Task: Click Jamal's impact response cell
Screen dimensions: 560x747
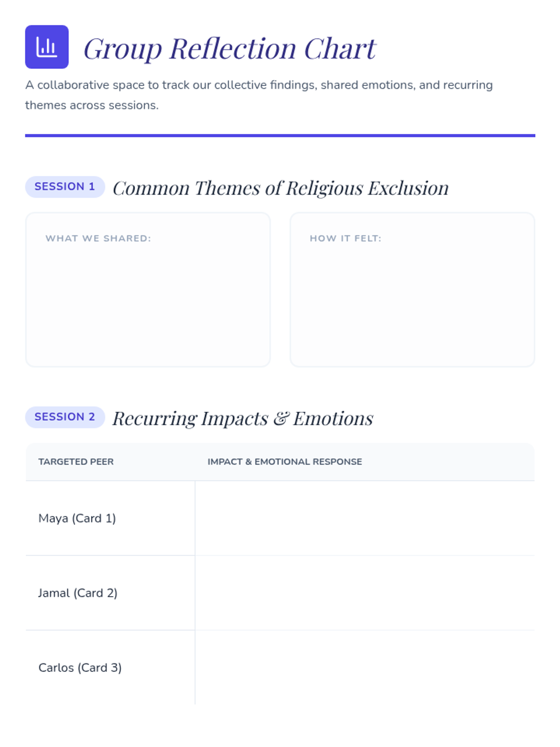Action: 364,593
